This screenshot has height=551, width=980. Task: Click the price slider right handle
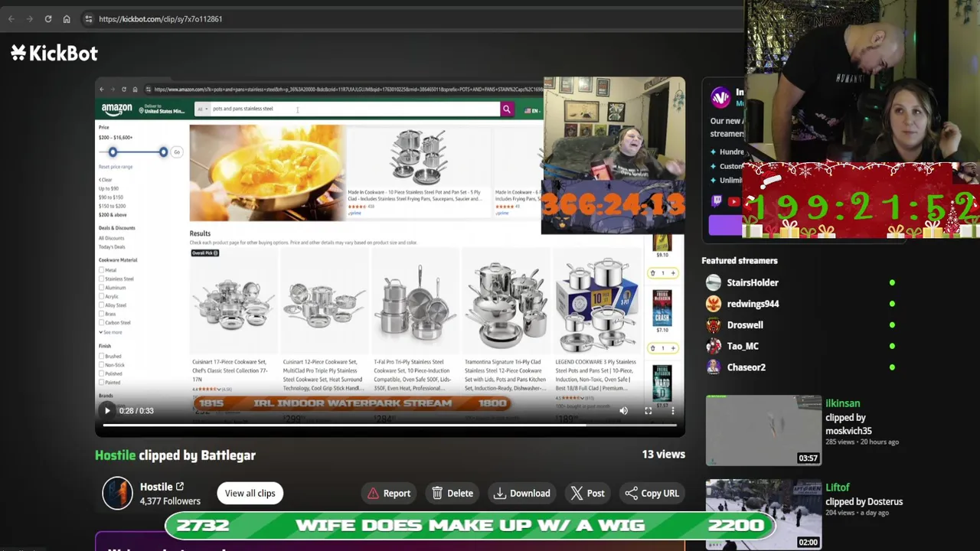pyautogui.click(x=163, y=152)
